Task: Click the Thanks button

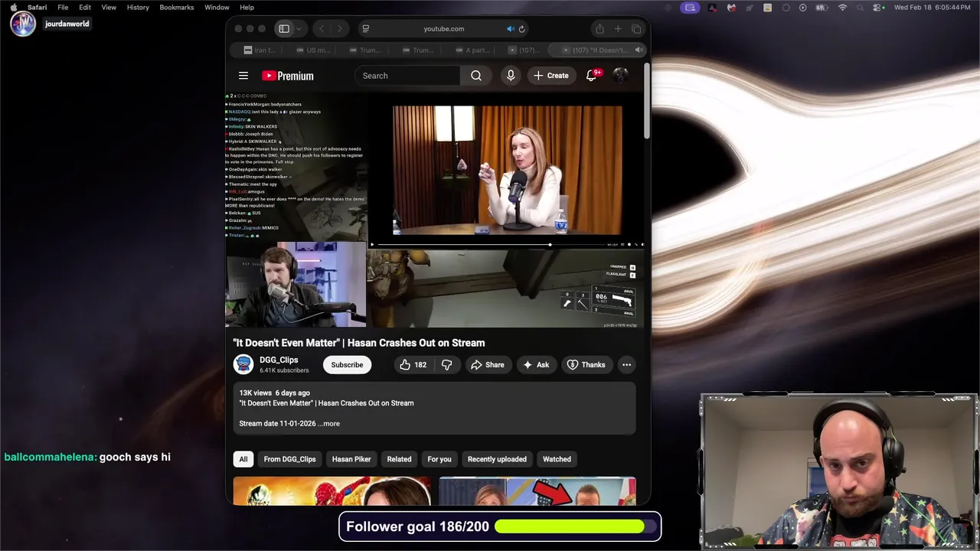Action: (586, 365)
